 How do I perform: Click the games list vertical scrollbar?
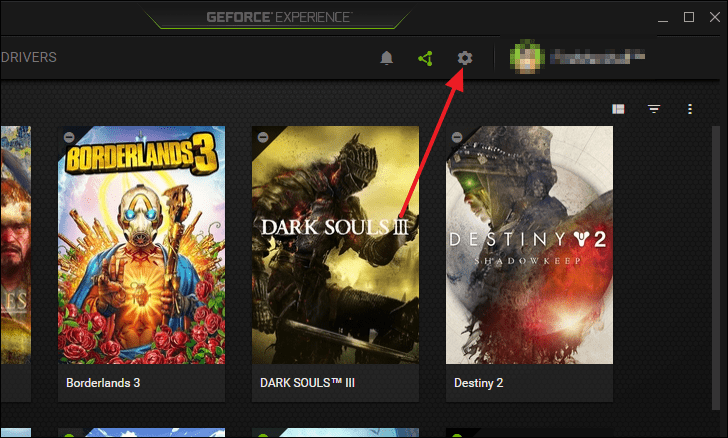tap(715, 268)
